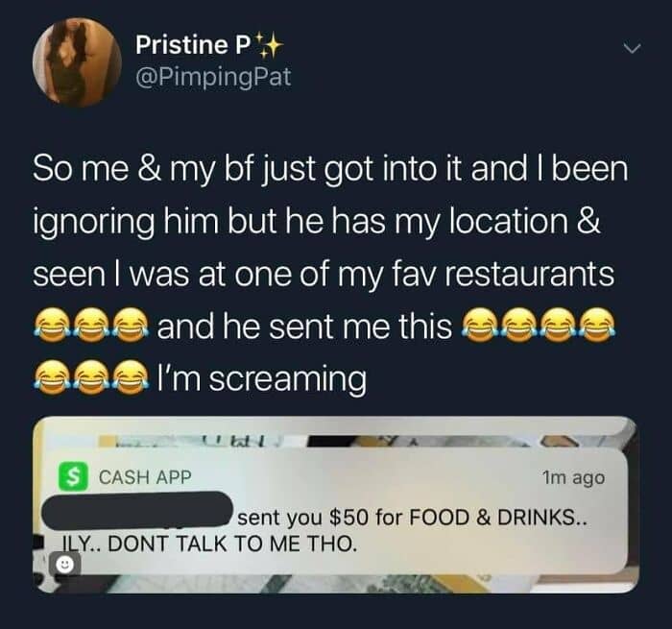The height and width of the screenshot is (629, 672).
Task: Open Pristine P's round profile picture
Action: tap(77, 61)
